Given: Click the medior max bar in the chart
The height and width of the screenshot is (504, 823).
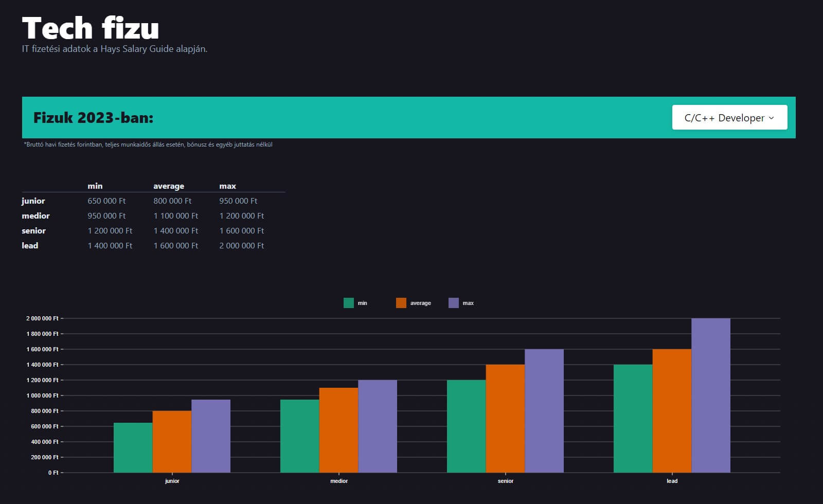Looking at the screenshot, I should click(377, 426).
